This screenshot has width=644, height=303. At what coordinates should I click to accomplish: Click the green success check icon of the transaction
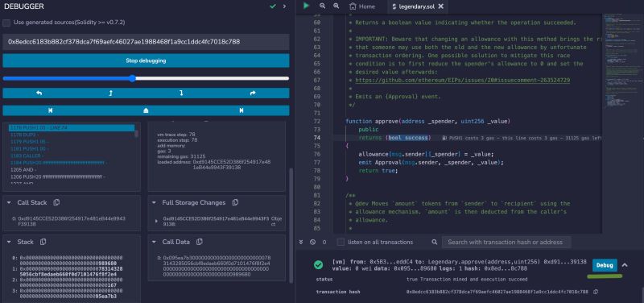coord(318,265)
